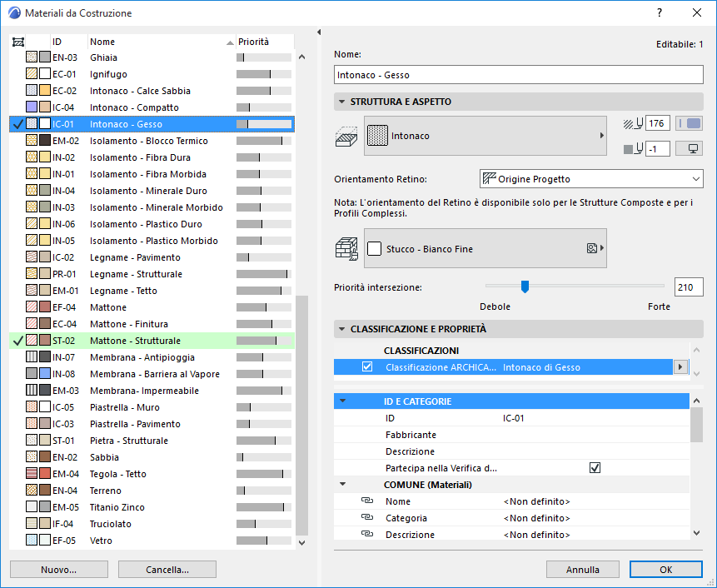Click the Intonaco fill pattern thumbnail
Image resolution: width=717 pixels, height=588 pixels.
pyautogui.click(x=378, y=136)
